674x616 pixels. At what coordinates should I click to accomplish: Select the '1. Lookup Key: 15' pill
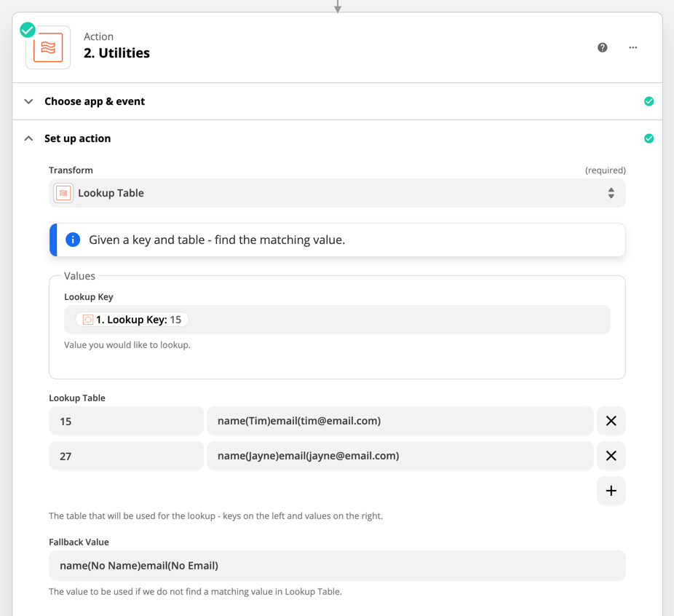point(132,320)
